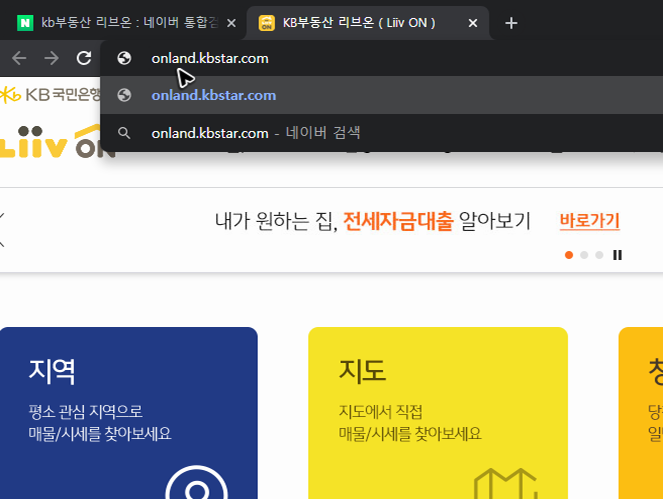Viewport: 663px width, 499px height.
Task: Select the first orange banner dot
Action: (569, 255)
